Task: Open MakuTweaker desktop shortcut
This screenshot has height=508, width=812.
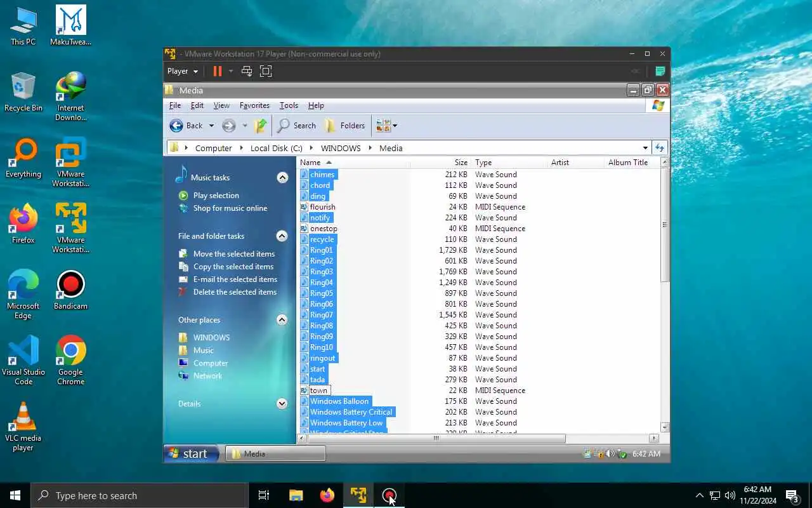Action: [70, 26]
